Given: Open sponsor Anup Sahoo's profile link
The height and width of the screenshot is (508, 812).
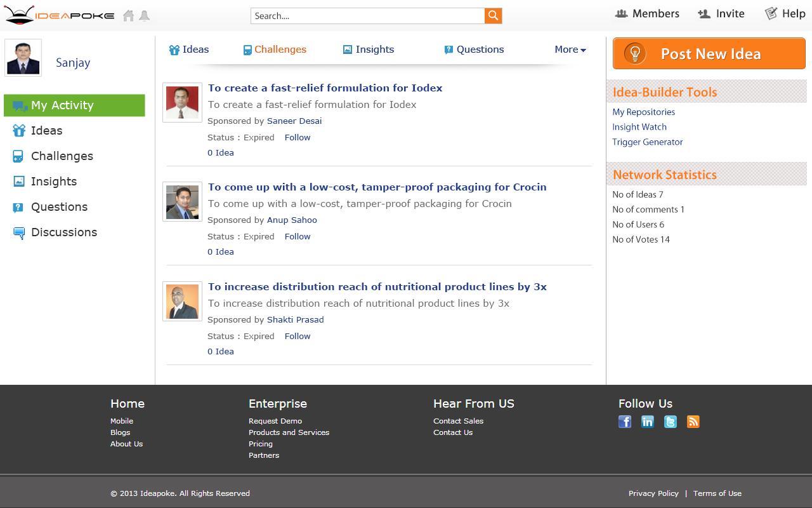Looking at the screenshot, I should click(x=292, y=220).
